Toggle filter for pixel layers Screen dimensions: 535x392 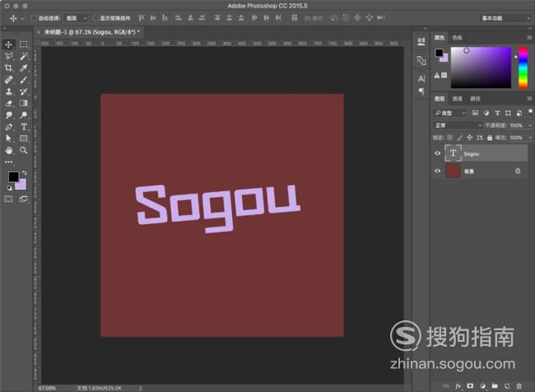[475, 113]
